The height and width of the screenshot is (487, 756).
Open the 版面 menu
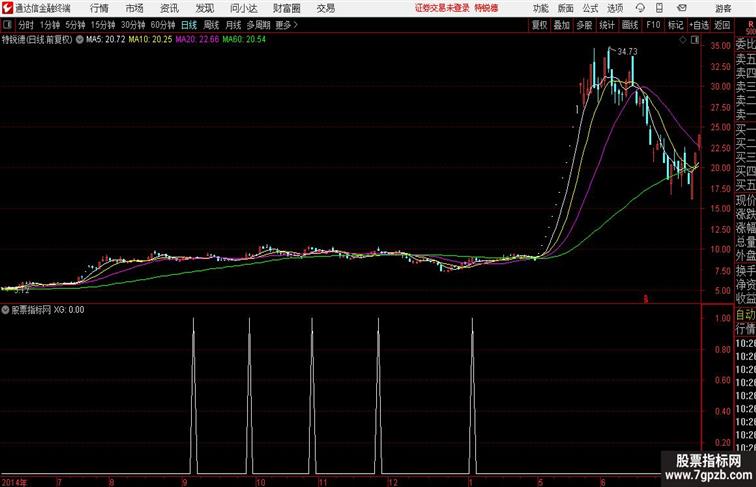(565, 8)
